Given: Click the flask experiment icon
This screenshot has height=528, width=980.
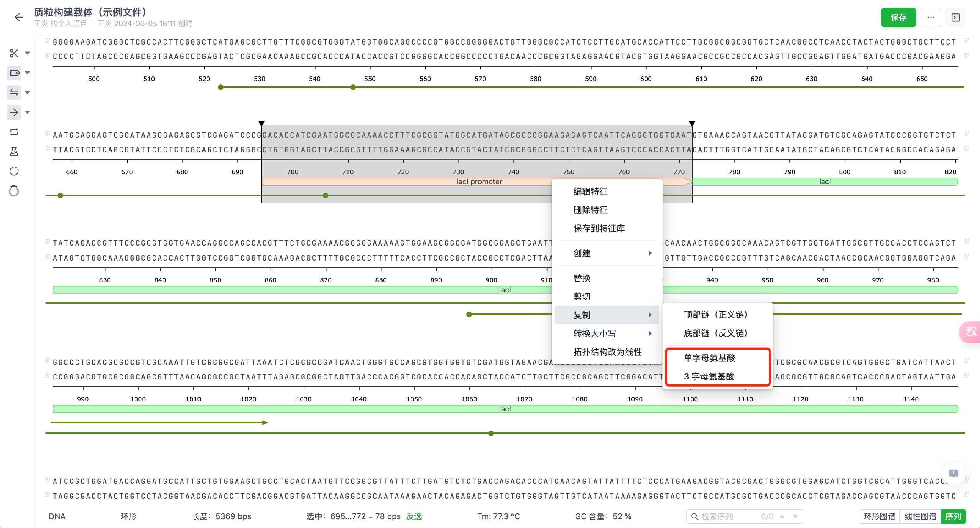Looking at the screenshot, I should click(14, 152).
